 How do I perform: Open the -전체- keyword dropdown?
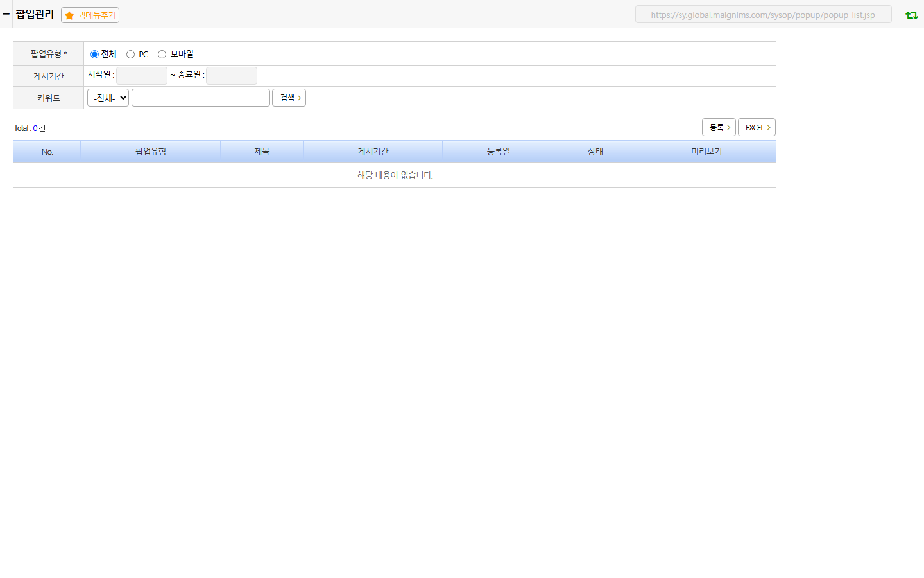click(108, 98)
